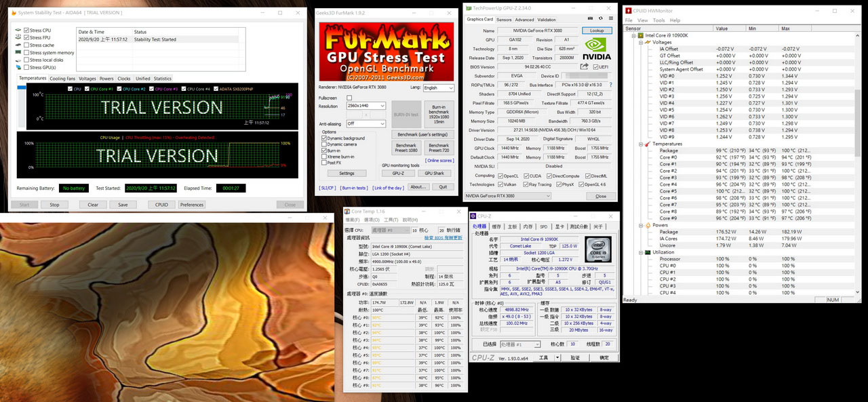Click the Voltages lightning icon in HWMonitor
868x402 pixels.
pyautogui.click(x=648, y=42)
